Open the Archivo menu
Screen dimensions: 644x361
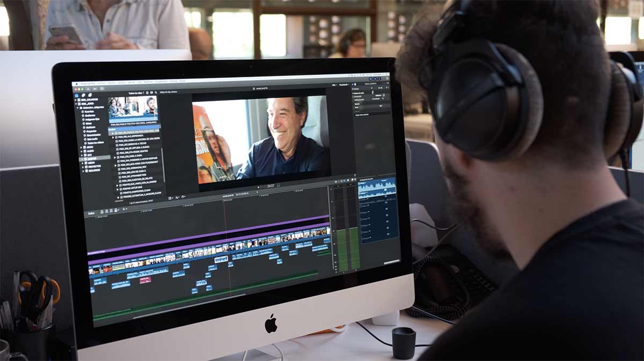click(x=101, y=83)
